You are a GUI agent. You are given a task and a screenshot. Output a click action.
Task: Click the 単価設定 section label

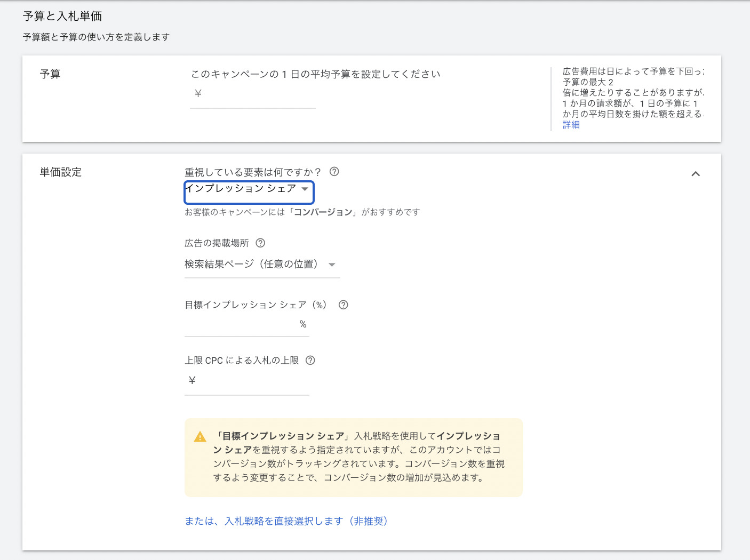coord(61,172)
